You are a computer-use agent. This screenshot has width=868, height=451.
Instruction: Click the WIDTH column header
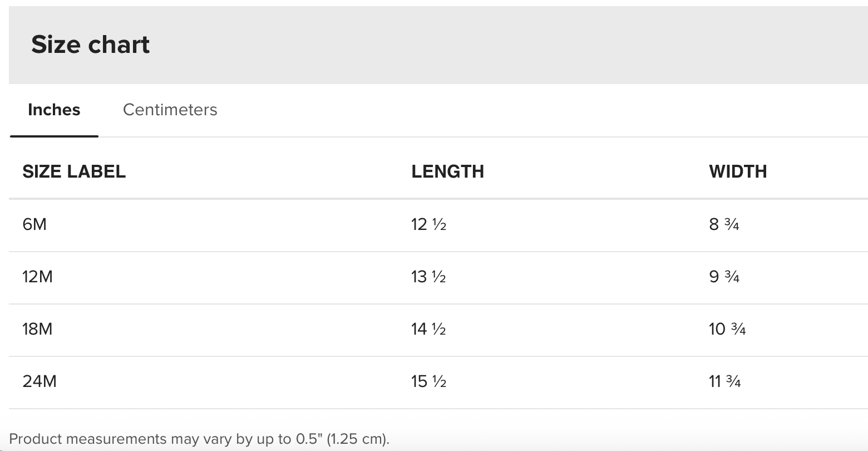point(738,171)
